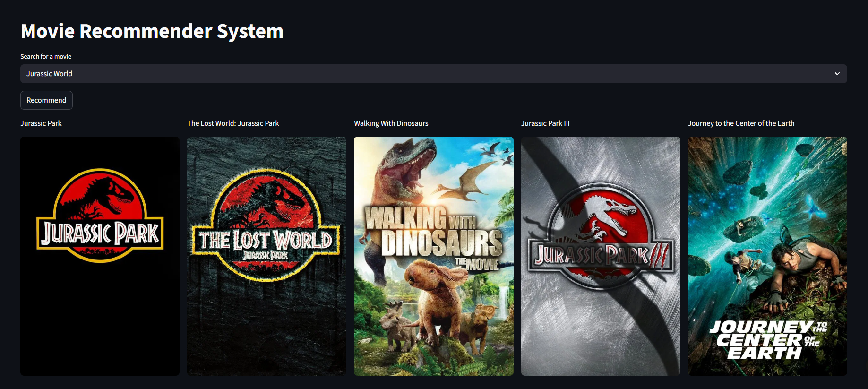Click the 'Jurassic Park' title text
This screenshot has height=389, width=868.
[41, 123]
